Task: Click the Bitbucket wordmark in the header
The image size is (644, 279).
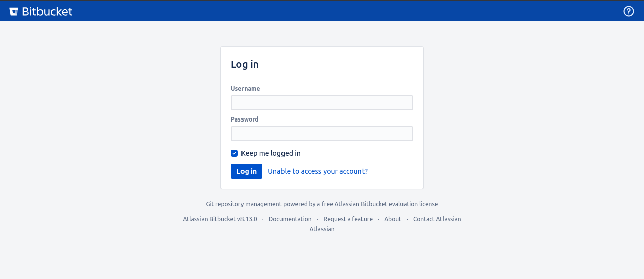Action: click(x=47, y=11)
